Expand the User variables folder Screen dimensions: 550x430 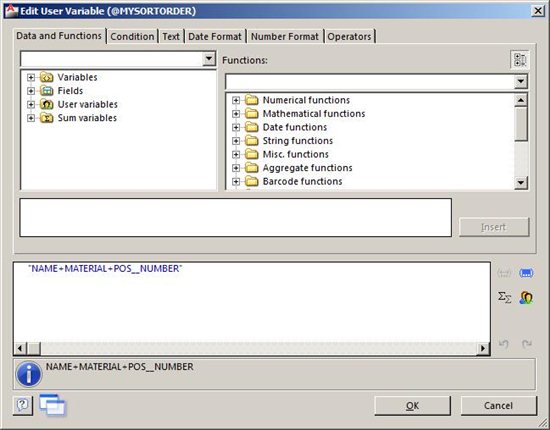click(31, 105)
